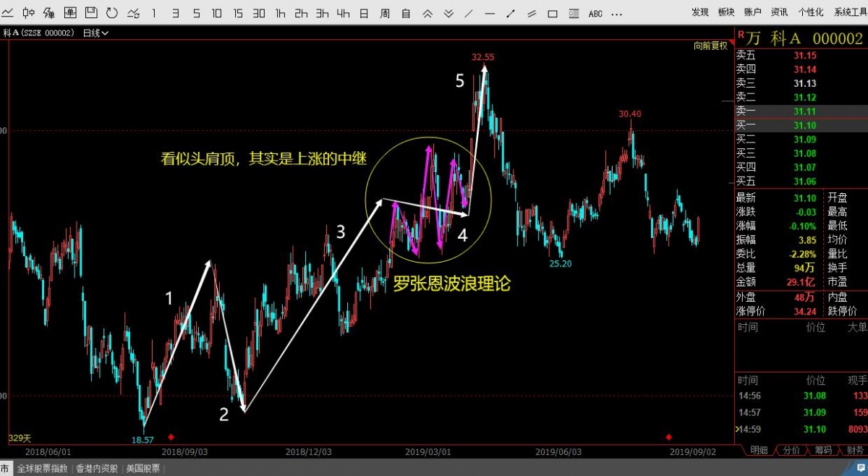The width and height of the screenshot is (868, 476).
Task: Expand the 日线 period dropdown
Action: tap(95, 33)
